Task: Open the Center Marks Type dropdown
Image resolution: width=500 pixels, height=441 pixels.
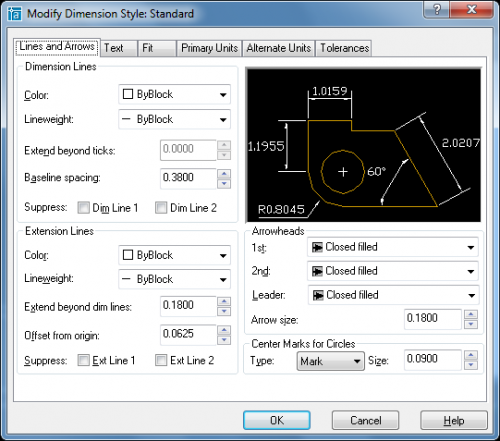Action: pos(330,361)
